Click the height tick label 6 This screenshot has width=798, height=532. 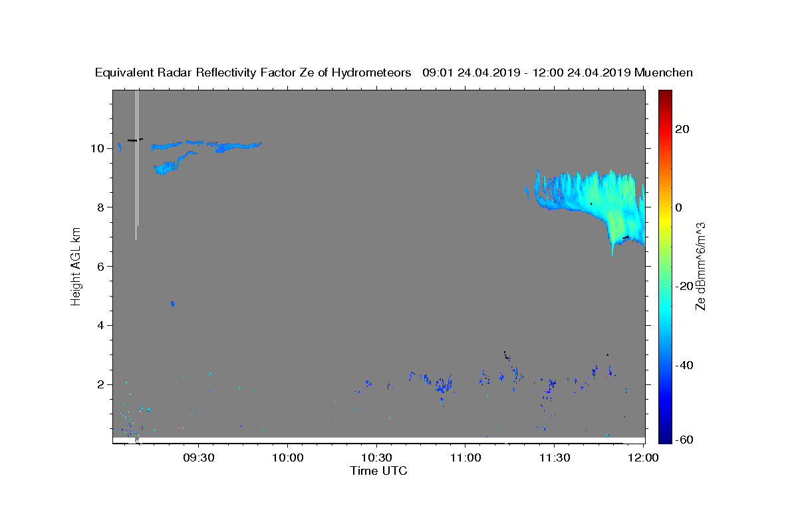(102, 267)
